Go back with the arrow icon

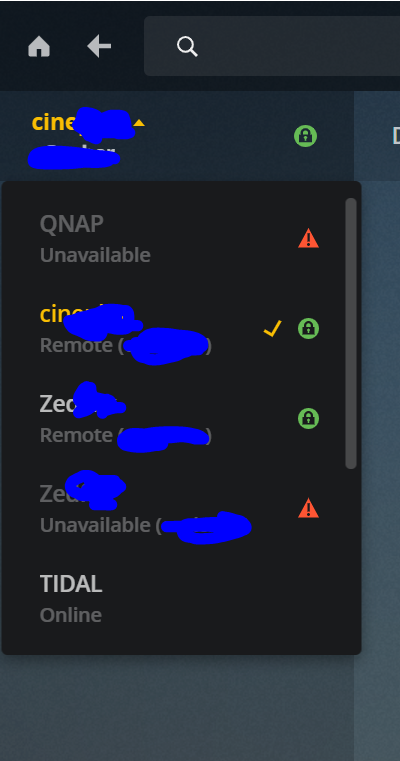pyautogui.click(x=99, y=47)
